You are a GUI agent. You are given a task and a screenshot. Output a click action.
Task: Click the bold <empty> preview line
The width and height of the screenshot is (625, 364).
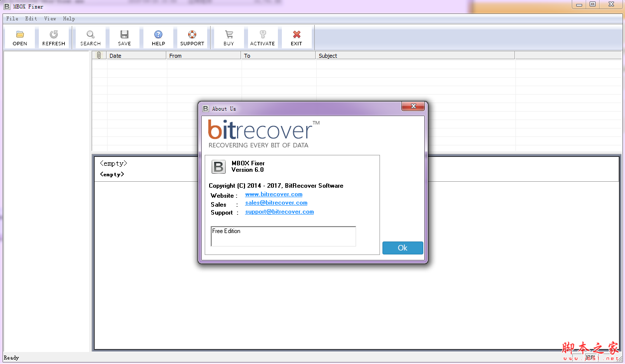click(x=112, y=174)
